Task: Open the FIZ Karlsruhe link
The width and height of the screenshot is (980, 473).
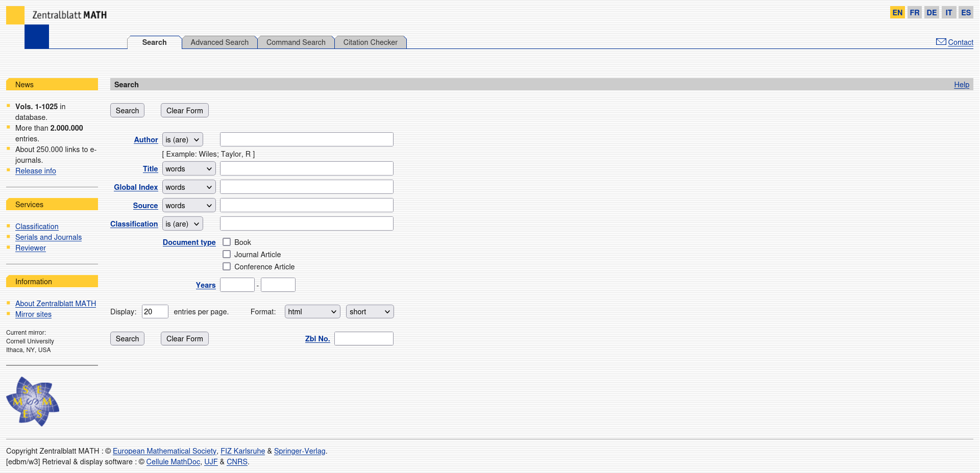Action: (x=243, y=451)
